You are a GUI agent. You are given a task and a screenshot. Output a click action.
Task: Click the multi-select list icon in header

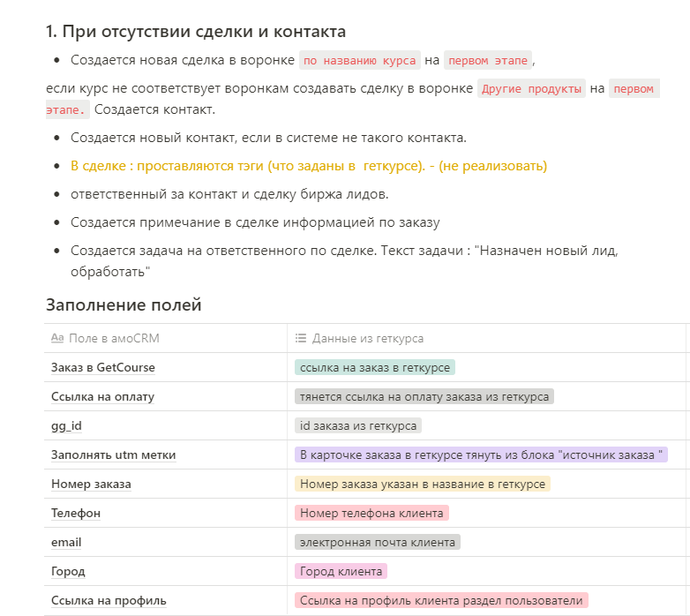[x=301, y=338]
